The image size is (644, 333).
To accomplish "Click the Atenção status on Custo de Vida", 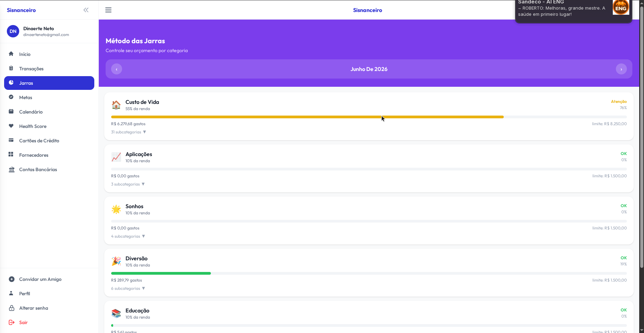I will [x=619, y=102].
